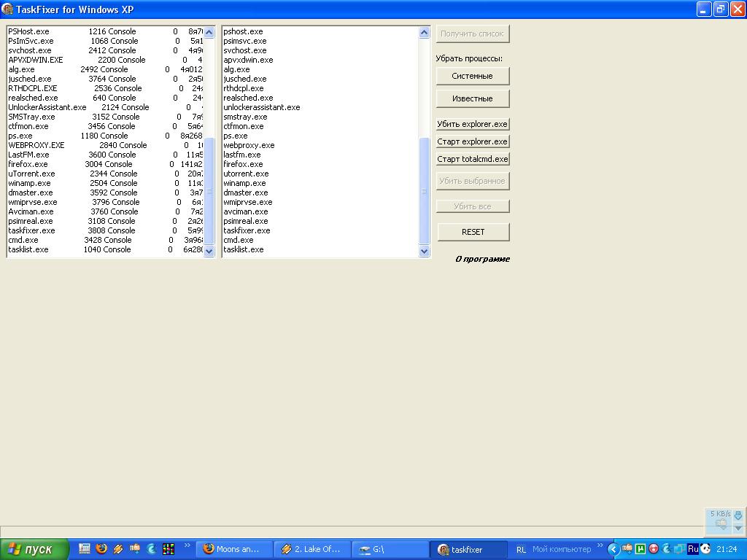Switch to the Moons Firefox taskbar window
Image resolution: width=747 pixels, height=560 pixels.
point(233,549)
